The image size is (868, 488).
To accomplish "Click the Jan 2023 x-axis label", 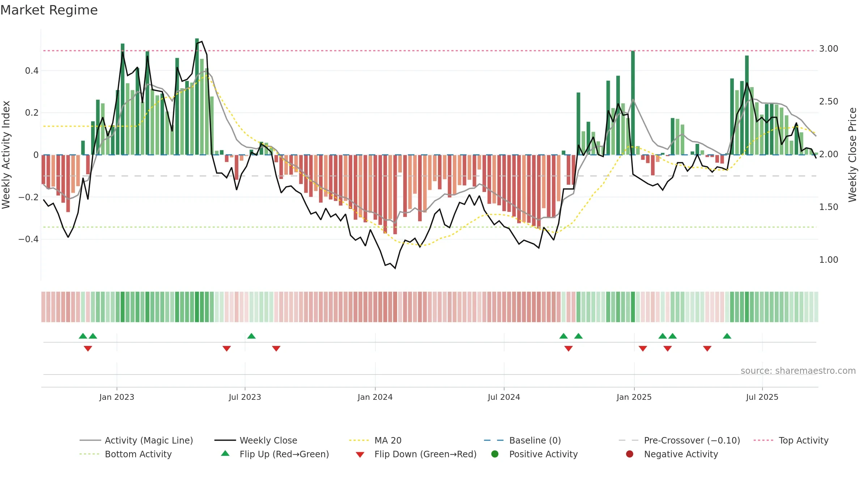I will pos(116,397).
